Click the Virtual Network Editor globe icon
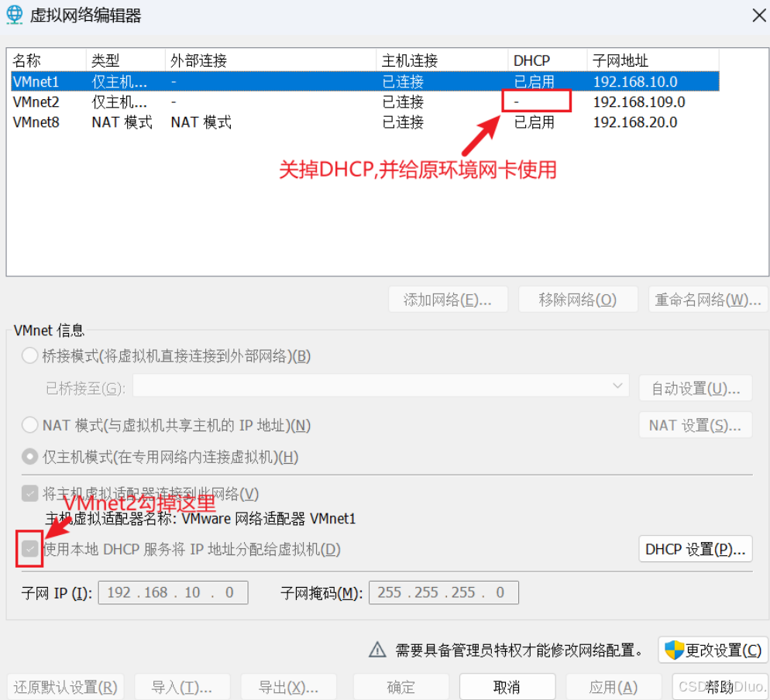The width and height of the screenshot is (770, 700). click(x=15, y=15)
